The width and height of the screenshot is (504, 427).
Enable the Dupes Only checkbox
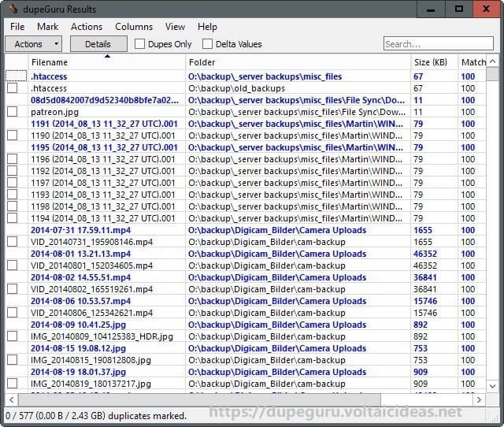pyautogui.click(x=140, y=44)
